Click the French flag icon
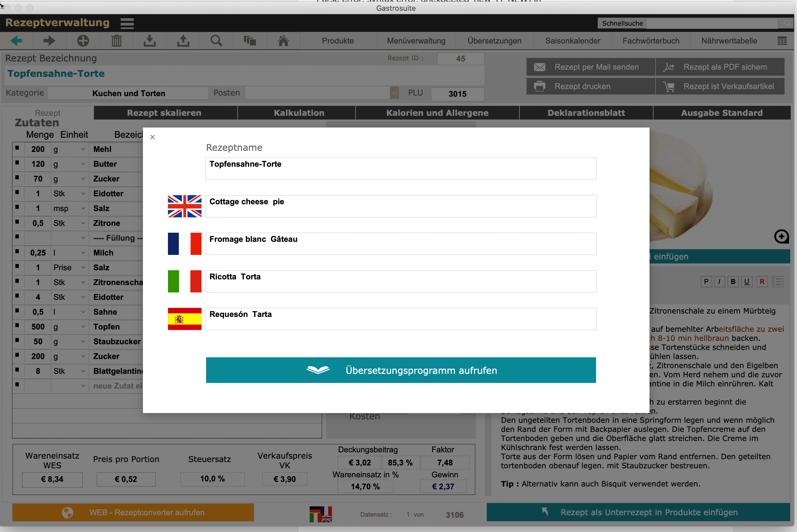 pyautogui.click(x=184, y=244)
